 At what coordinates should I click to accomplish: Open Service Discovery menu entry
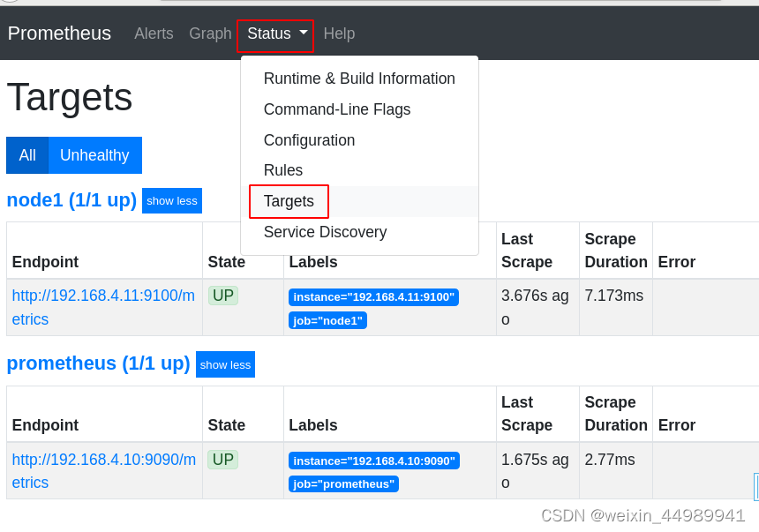coord(359,232)
